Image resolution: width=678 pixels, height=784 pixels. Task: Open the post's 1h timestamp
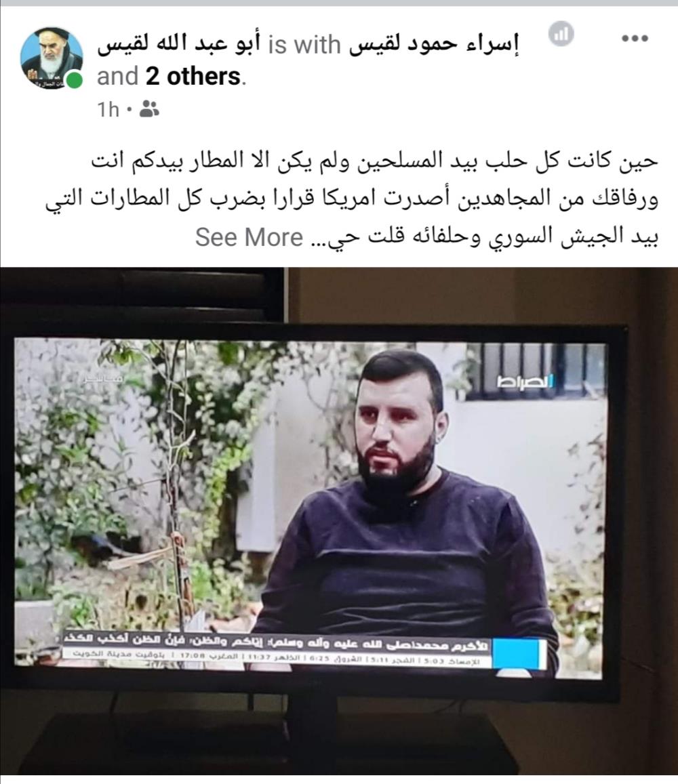click(108, 109)
